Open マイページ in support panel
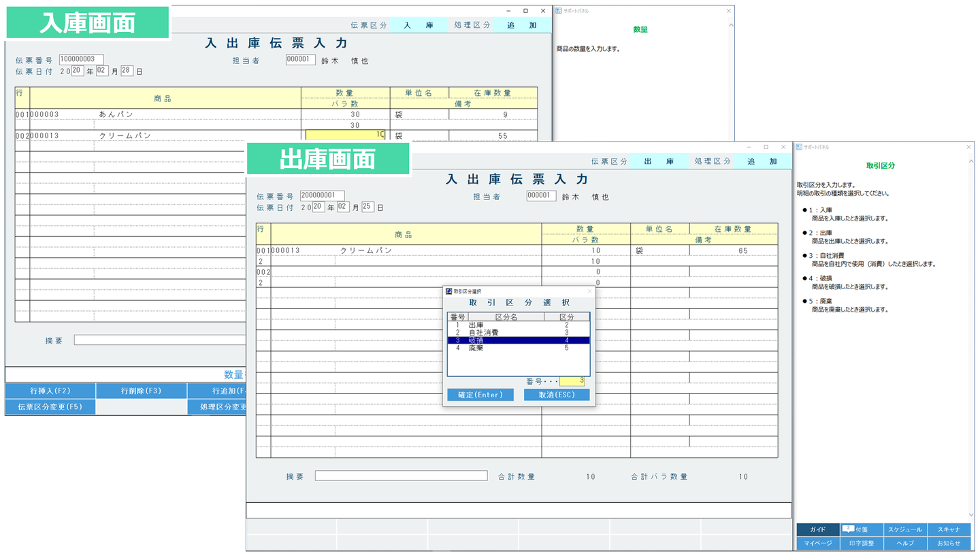Viewport: 980px width, 560px height. click(x=818, y=544)
